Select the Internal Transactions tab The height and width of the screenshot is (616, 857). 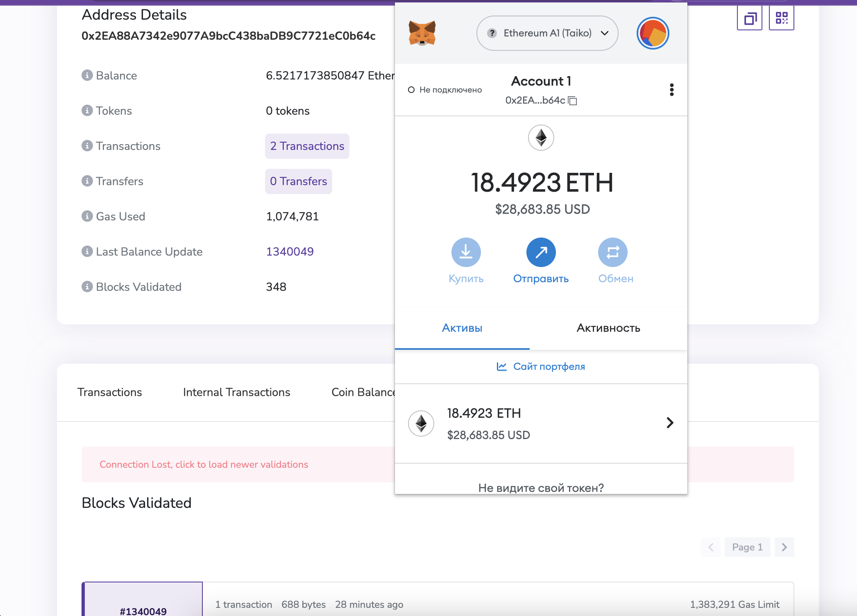pos(236,392)
